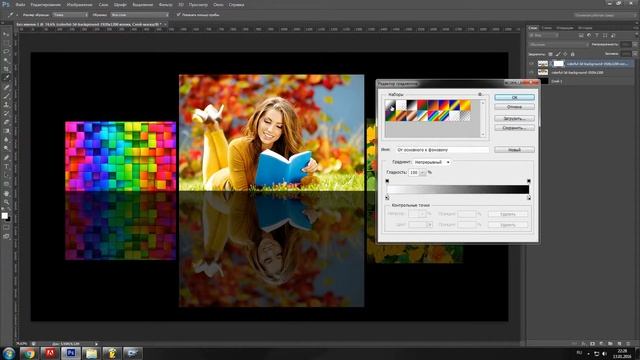
Task: Open the Изображение menu
Action: click(x=80, y=4)
